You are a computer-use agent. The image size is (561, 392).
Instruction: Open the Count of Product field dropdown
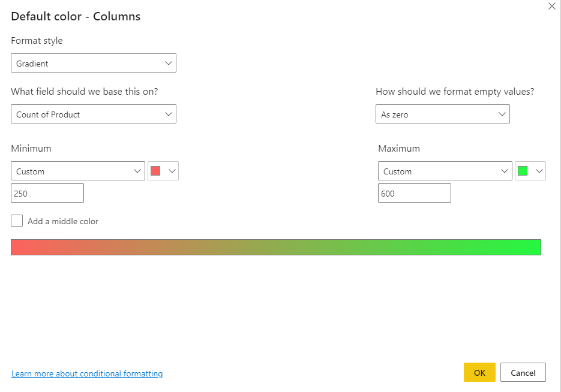point(93,114)
